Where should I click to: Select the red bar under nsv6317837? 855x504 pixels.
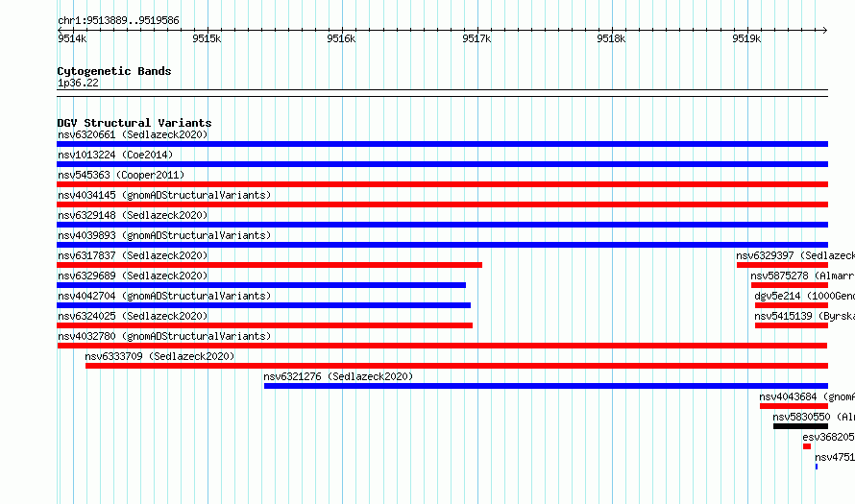[269, 265]
